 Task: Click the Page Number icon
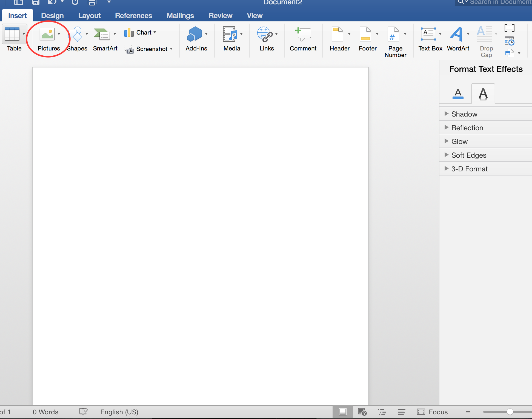point(393,34)
